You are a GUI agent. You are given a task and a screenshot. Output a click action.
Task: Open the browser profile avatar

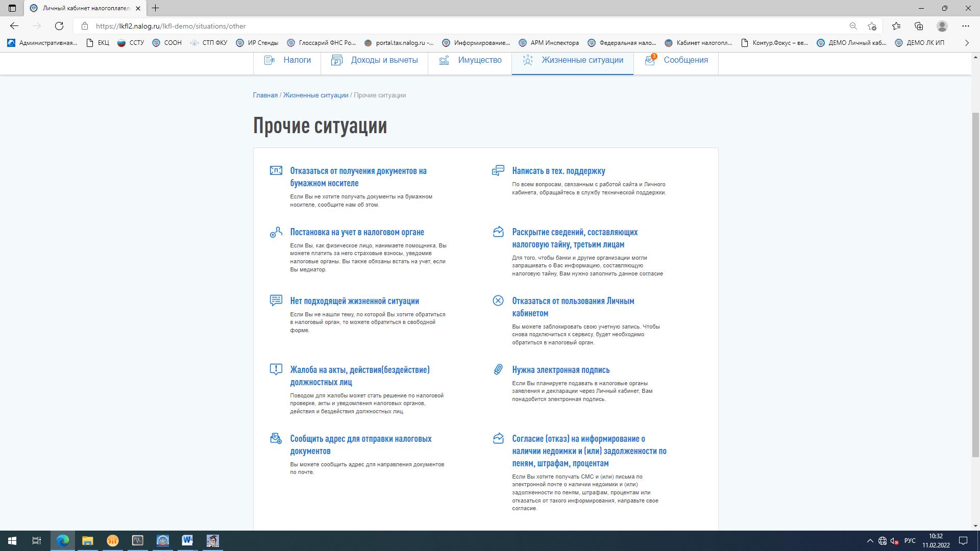(942, 26)
